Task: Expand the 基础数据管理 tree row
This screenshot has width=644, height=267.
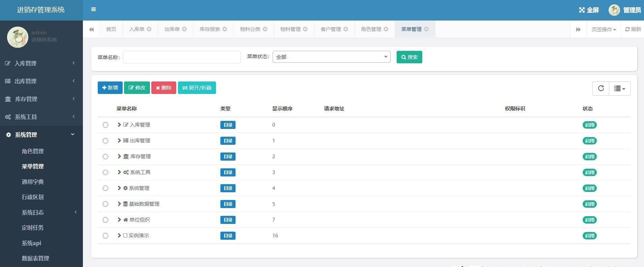Action: (119, 204)
